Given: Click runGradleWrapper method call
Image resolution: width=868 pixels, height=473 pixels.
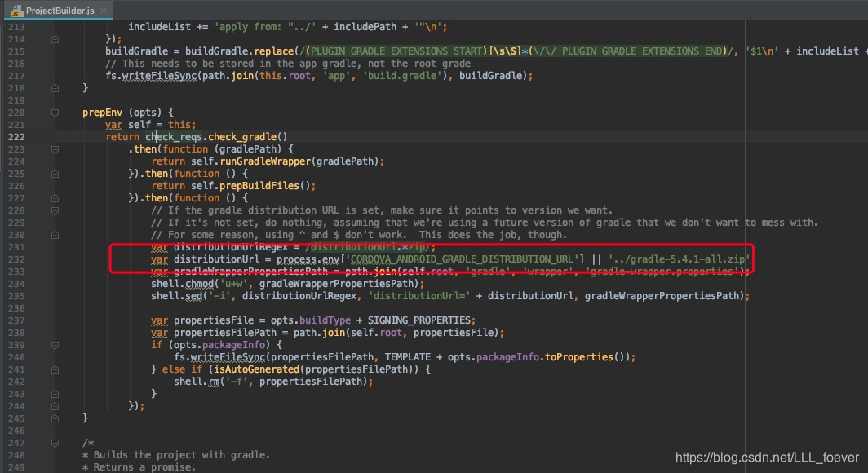Looking at the screenshot, I should pos(266,161).
